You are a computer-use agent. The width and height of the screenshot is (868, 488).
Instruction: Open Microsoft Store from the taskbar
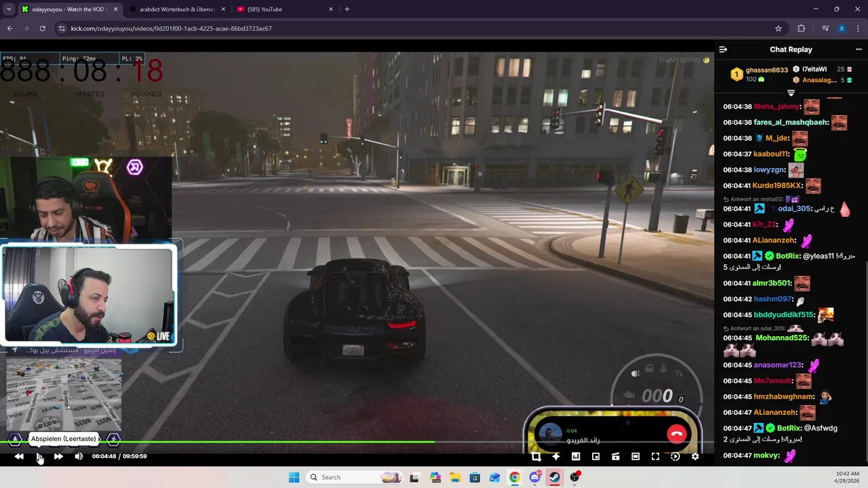pyautogui.click(x=475, y=477)
